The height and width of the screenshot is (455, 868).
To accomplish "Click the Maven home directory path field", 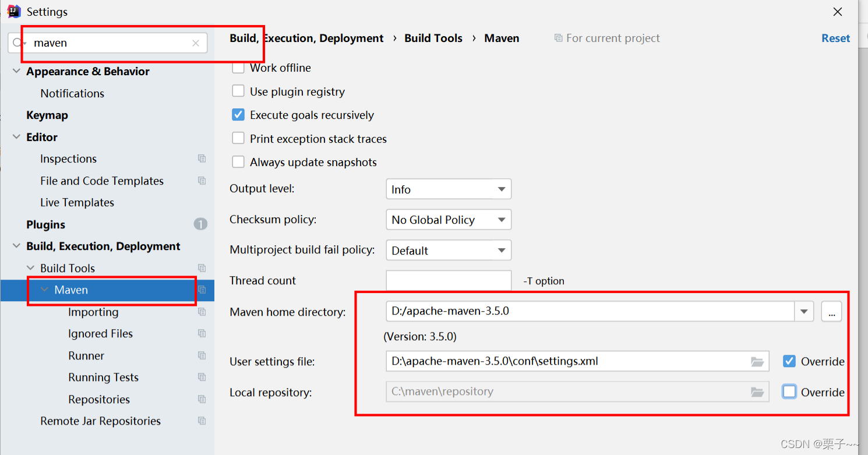I will click(x=590, y=311).
